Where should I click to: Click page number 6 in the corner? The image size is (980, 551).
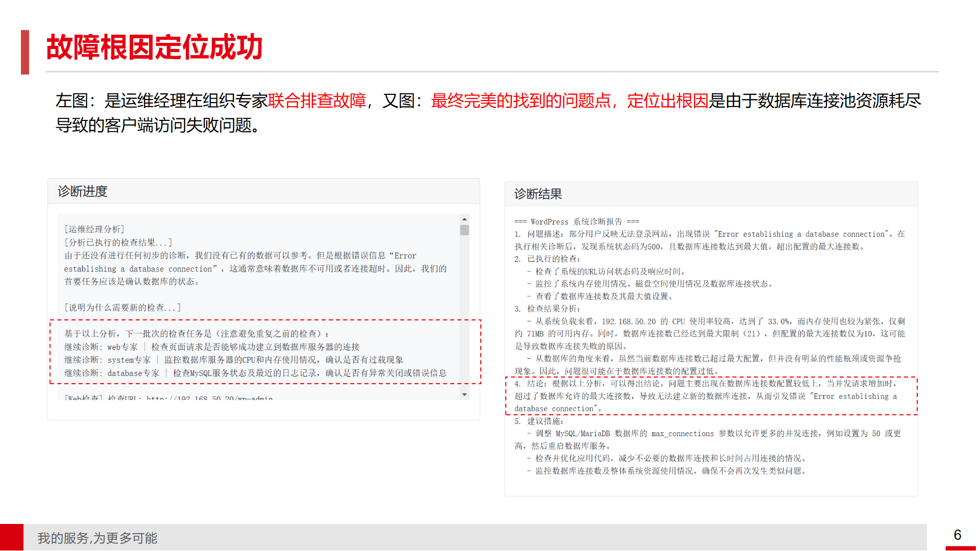[x=957, y=535]
